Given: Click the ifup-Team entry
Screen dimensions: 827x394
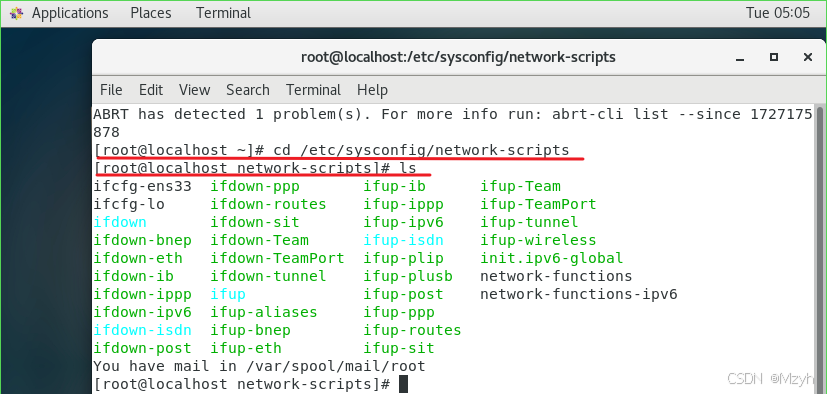Looking at the screenshot, I should click(x=521, y=186).
